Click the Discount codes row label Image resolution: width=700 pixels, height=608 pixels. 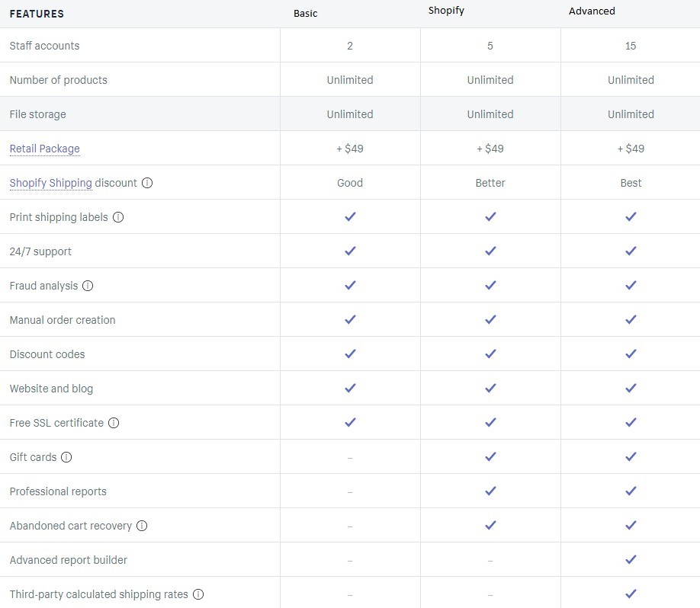(47, 354)
